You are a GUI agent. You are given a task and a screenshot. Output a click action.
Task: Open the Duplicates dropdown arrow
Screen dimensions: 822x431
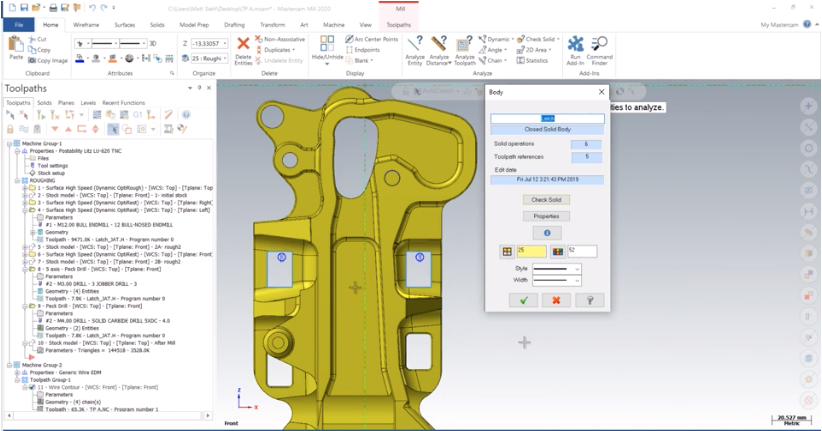(294, 50)
